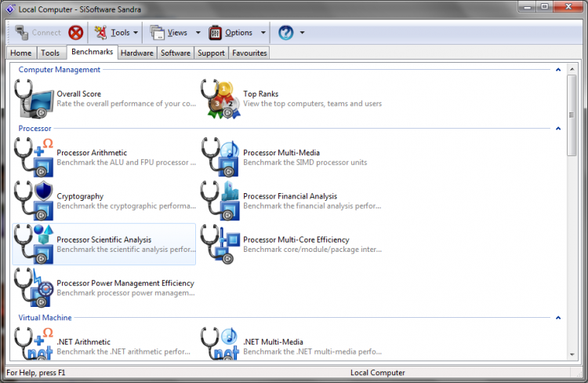Viewport: 588px width, 383px height.
Task: Click the .NET Multi-Media label
Action: coord(273,341)
